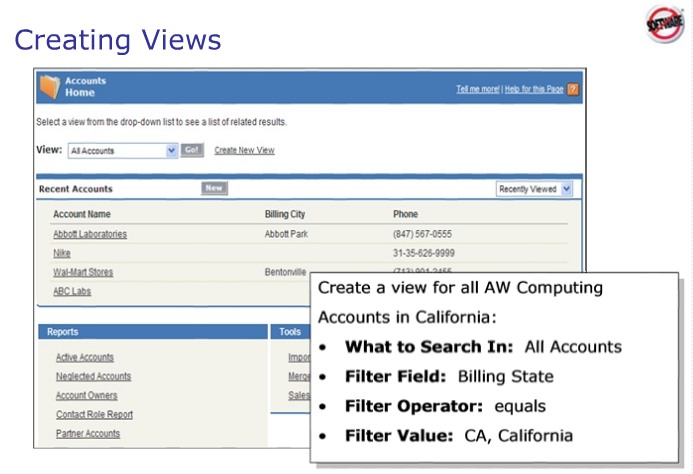
Task: Click the Account Name column header
Action: [x=81, y=214]
